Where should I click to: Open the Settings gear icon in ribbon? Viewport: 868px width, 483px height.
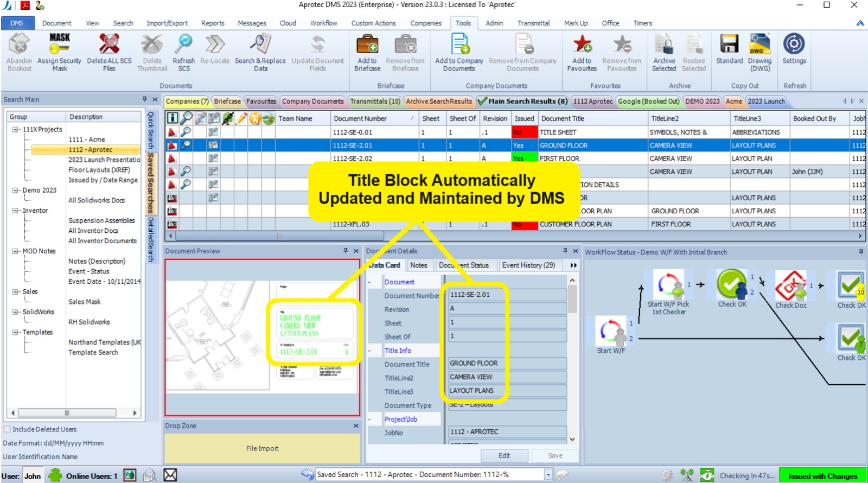click(794, 44)
